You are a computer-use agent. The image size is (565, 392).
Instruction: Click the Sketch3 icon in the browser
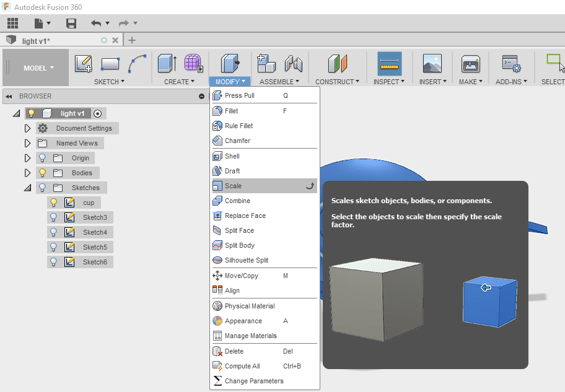click(69, 217)
